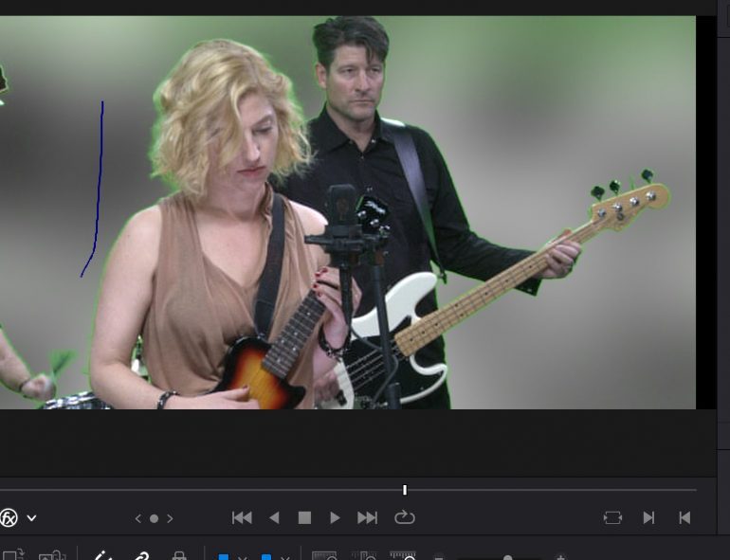Click the FX transform overlay icon
The width and height of the screenshot is (730, 560).
point(9,517)
